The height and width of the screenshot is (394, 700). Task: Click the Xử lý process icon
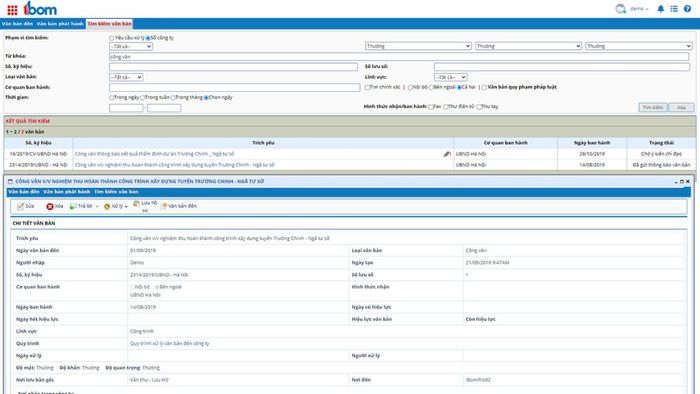click(107, 207)
